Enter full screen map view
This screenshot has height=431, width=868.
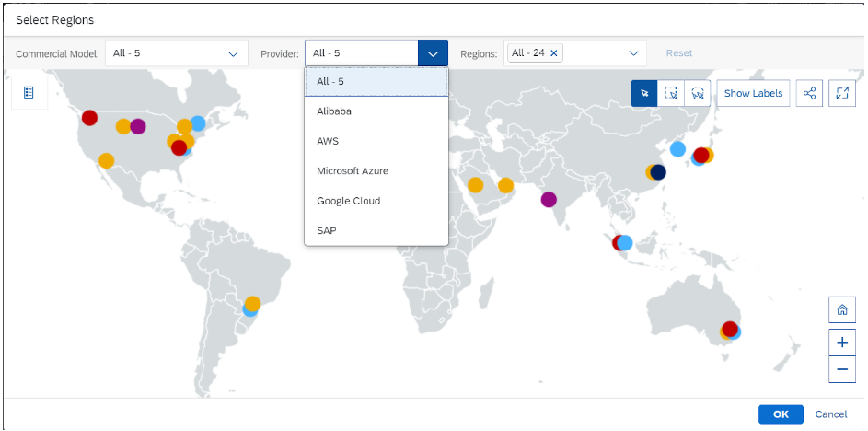(842, 93)
